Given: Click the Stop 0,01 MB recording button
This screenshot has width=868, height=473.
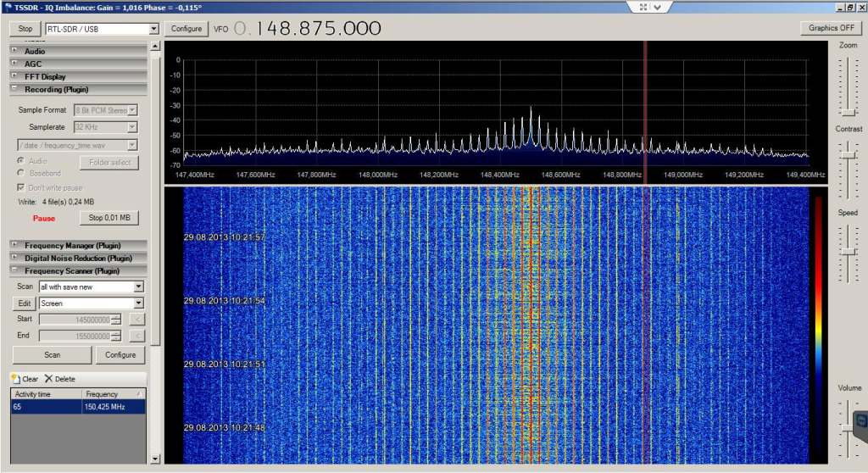Looking at the screenshot, I should 109,218.
